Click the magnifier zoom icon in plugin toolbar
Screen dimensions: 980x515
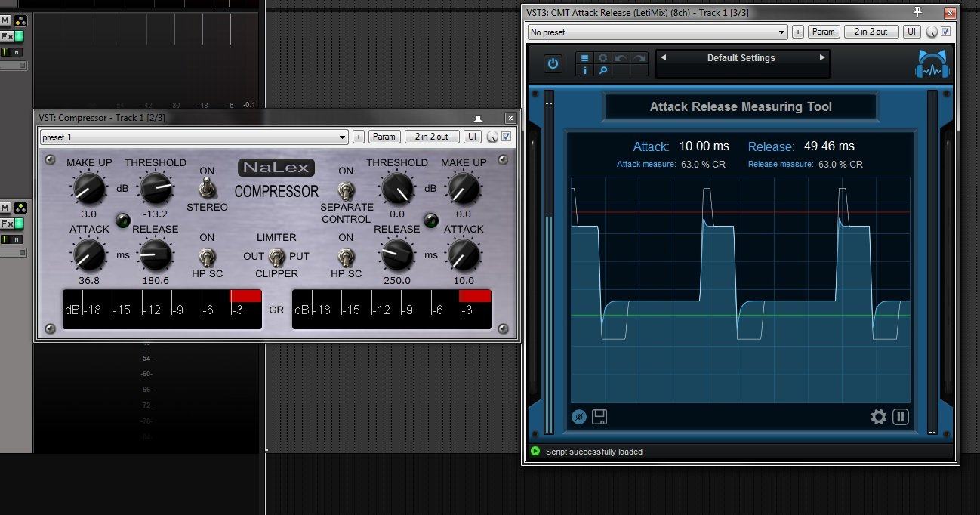tap(602, 70)
